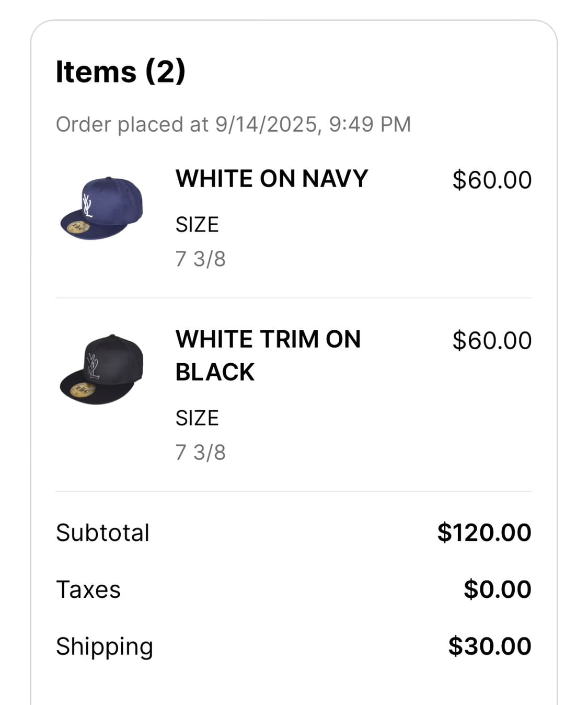Viewport: 588px width, 705px height.
Task: Click the gold sticker on the black cap brim
Action: click(83, 389)
